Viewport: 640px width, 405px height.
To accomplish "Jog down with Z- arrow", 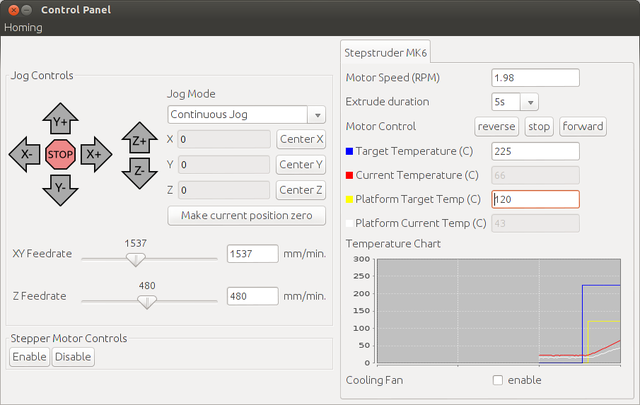I will coord(138,172).
